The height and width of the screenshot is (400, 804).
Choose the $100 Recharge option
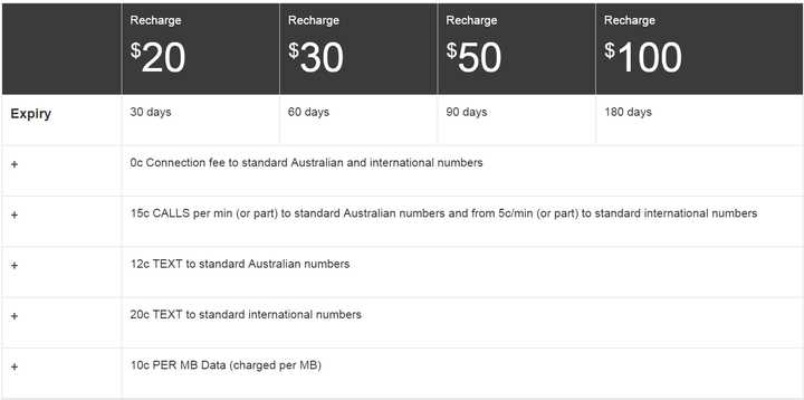699,49
